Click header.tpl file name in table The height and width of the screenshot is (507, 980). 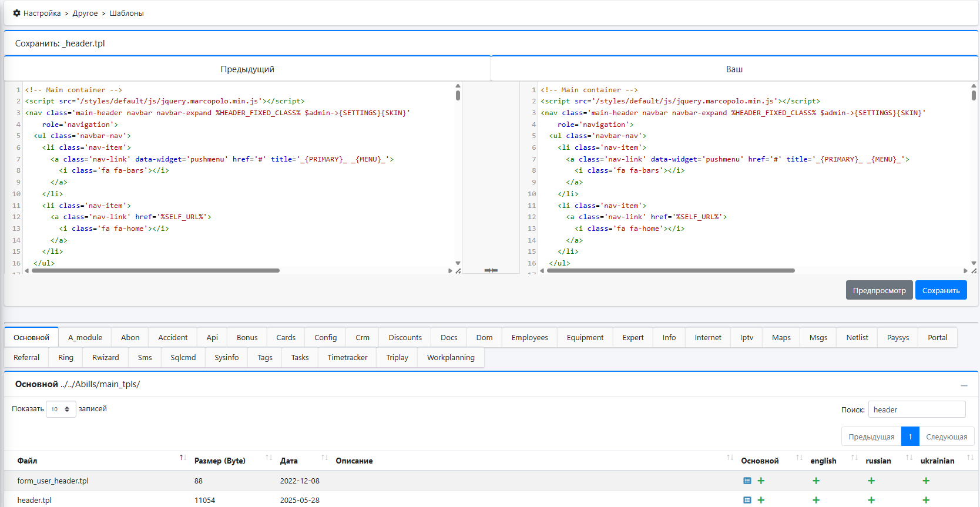click(34, 500)
